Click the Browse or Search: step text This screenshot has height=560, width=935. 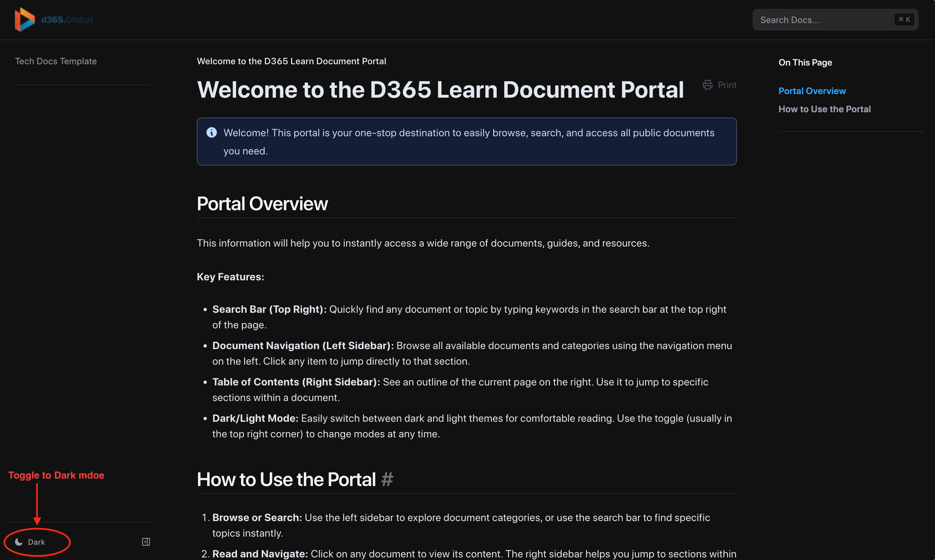coord(257,518)
